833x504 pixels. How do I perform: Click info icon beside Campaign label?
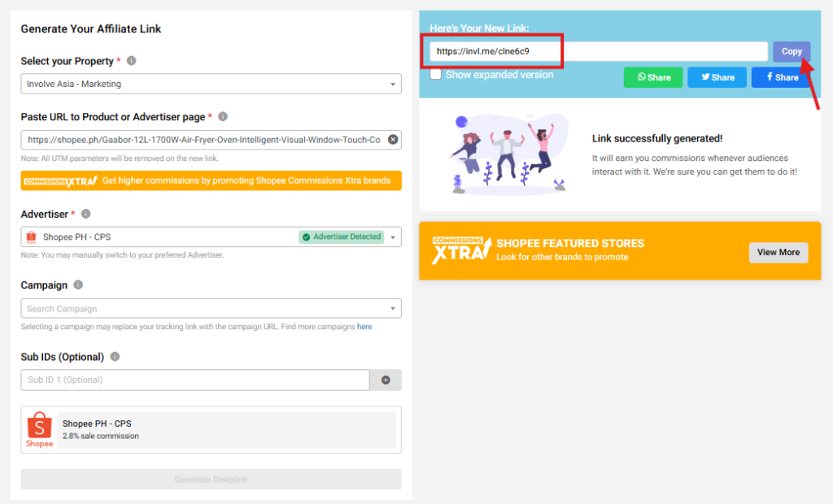pos(78,285)
